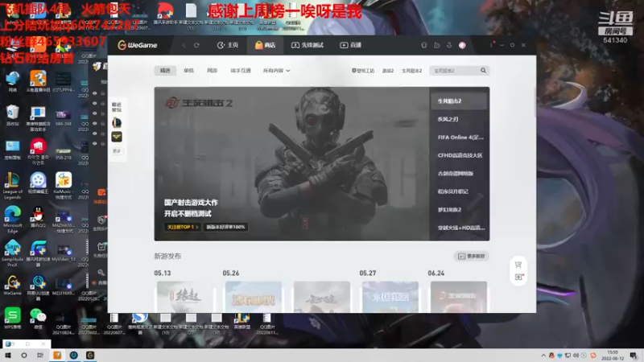
Task: Open the WeGame desktop shortcut
Action: click(x=12, y=286)
